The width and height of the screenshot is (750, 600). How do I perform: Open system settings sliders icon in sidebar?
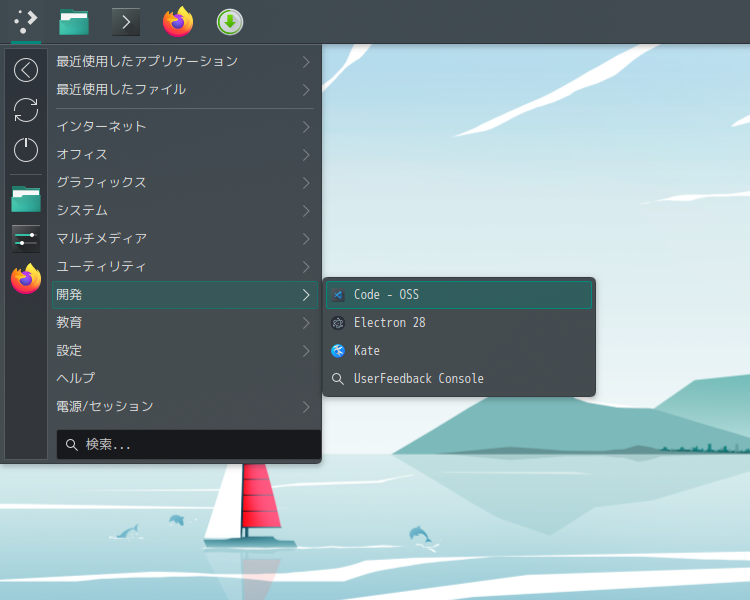(26, 239)
